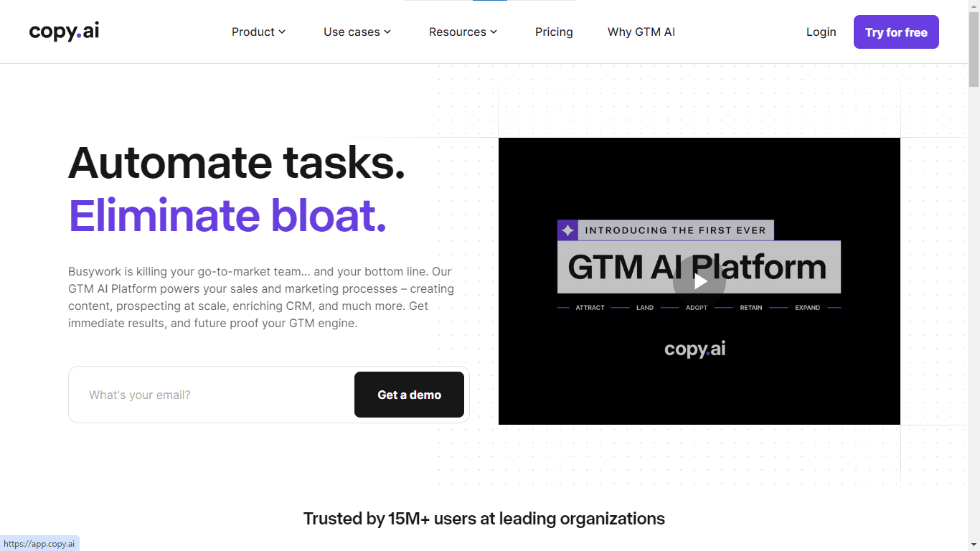This screenshot has width=980, height=551.
Task: Click the "Eliminate bloat." purple headline
Action: [227, 215]
